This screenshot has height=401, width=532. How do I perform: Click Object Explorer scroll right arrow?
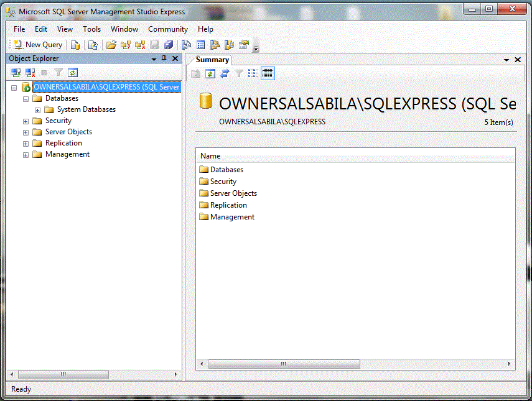coord(175,374)
